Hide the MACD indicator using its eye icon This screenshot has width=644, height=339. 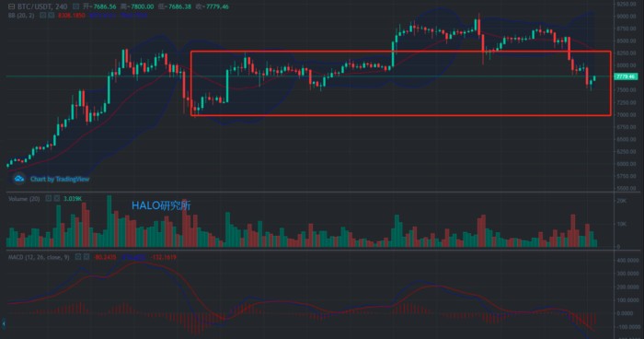[x=78, y=257]
